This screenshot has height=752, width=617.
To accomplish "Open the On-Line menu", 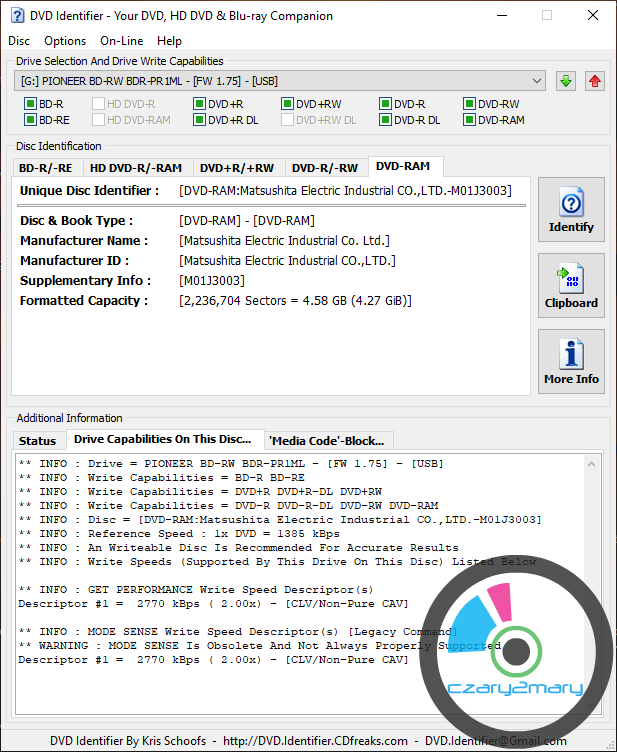I will 122,41.
